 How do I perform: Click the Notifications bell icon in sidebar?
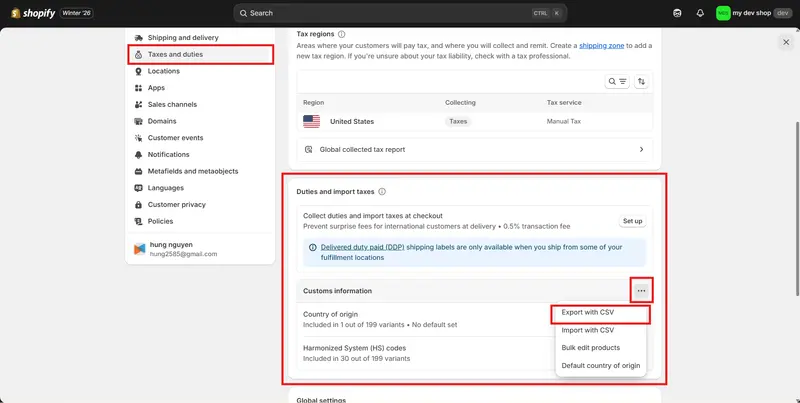pyautogui.click(x=138, y=155)
